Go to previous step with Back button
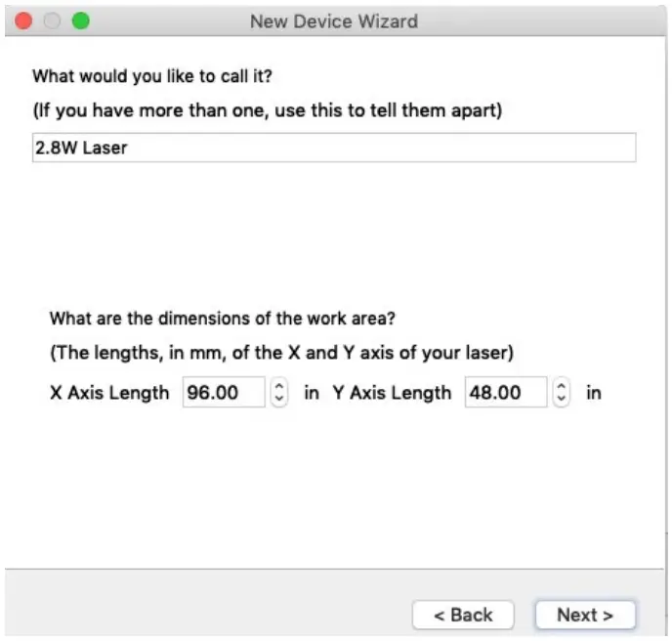The image size is (672, 641). click(463, 615)
